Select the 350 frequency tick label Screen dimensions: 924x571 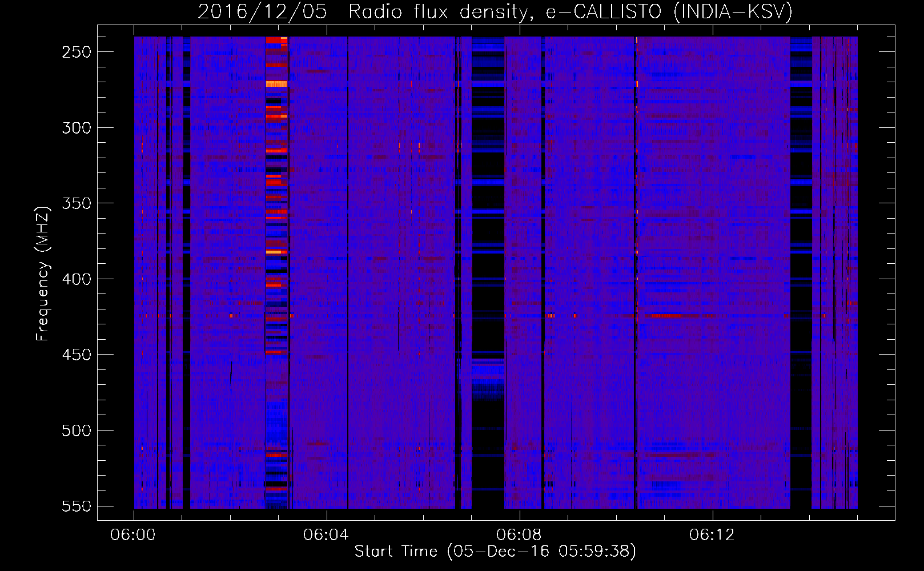(x=77, y=203)
